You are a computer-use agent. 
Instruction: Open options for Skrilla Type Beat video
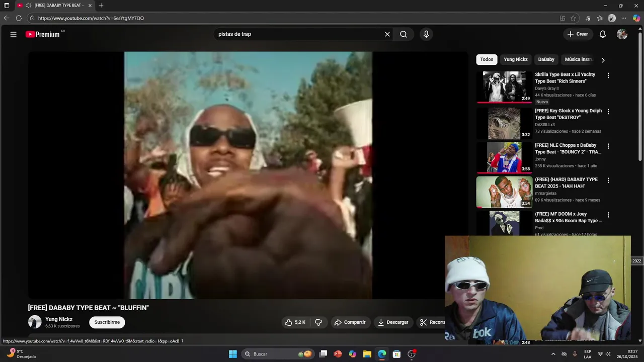[608, 75]
